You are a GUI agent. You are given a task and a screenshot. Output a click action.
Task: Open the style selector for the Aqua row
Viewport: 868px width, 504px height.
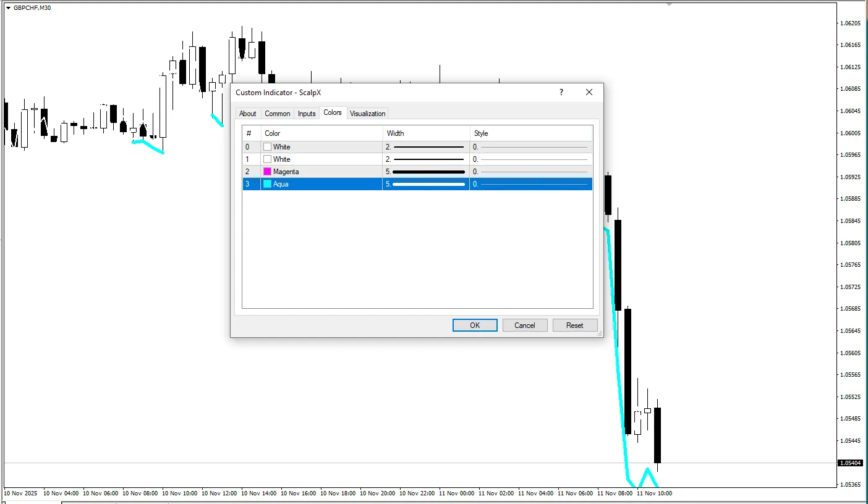pos(531,184)
